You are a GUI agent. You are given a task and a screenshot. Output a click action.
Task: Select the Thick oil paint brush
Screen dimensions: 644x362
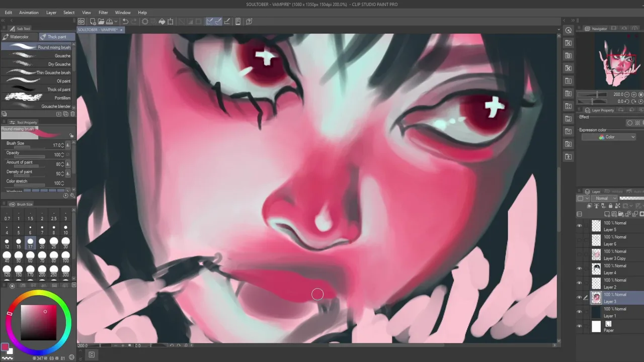point(36,89)
